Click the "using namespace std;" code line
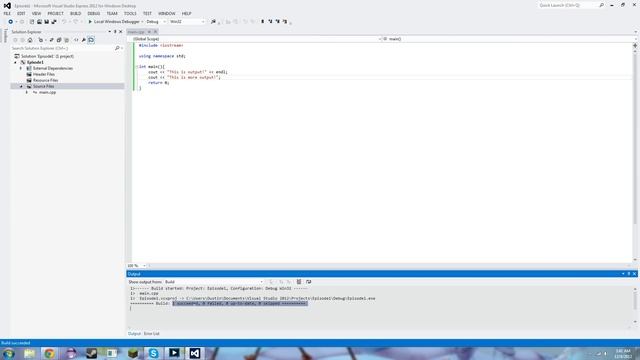This screenshot has height=360, width=640. point(162,56)
